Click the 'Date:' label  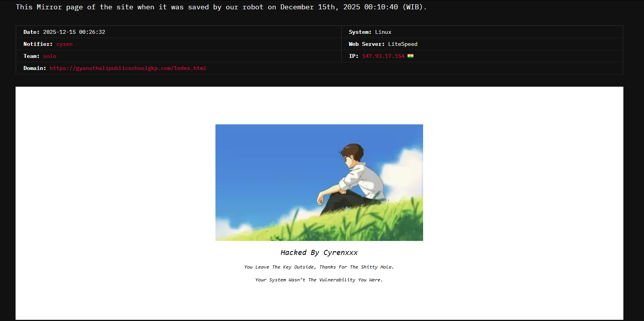31,32
